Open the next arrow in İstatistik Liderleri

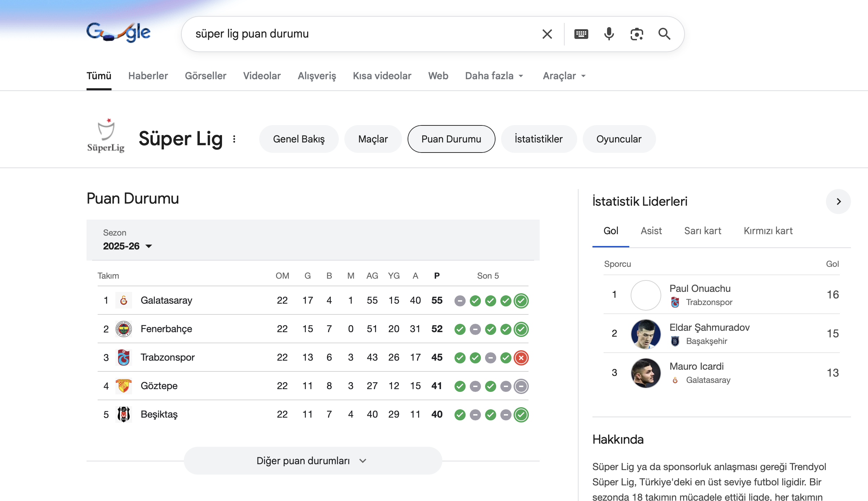pos(838,202)
